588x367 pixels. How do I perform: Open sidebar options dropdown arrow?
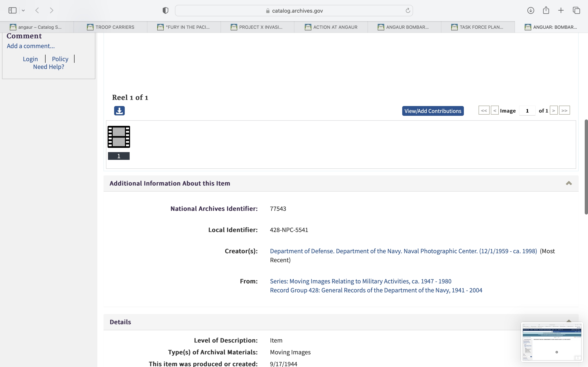click(x=23, y=10)
